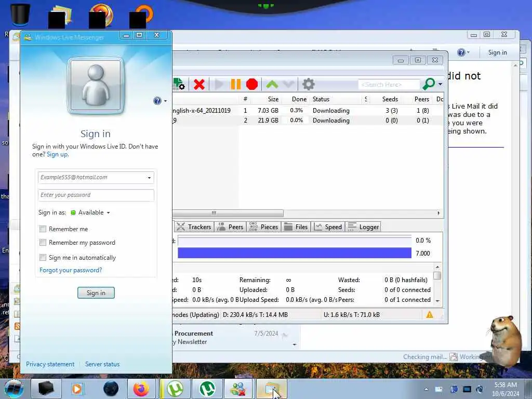
Task: Open the dark globe browser taskbar icon
Action: (111, 389)
